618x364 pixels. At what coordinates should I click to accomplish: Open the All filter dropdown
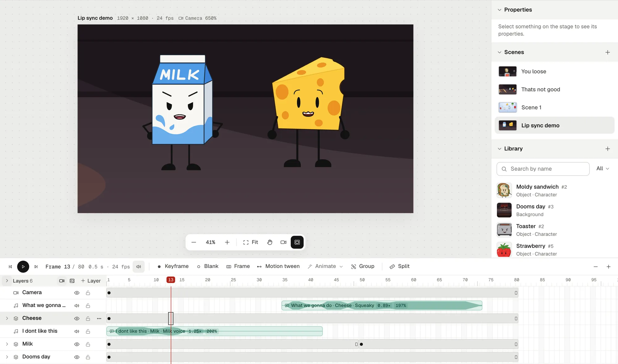(x=603, y=168)
